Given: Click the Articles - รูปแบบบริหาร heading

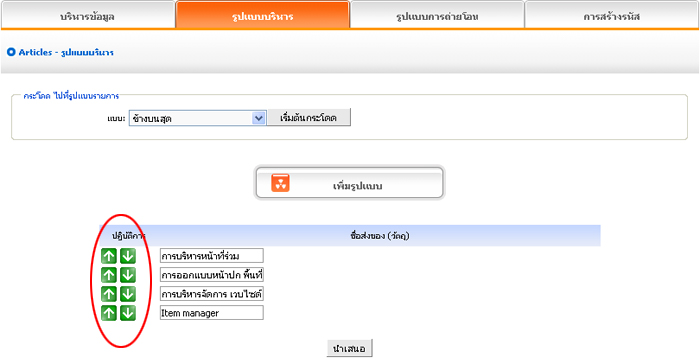Looking at the screenshot, I should pyautogui.click(x=66, y=52).
